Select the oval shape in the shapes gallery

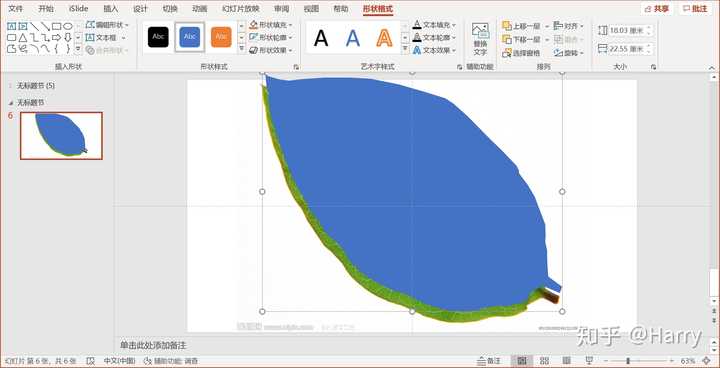point(68,26)
